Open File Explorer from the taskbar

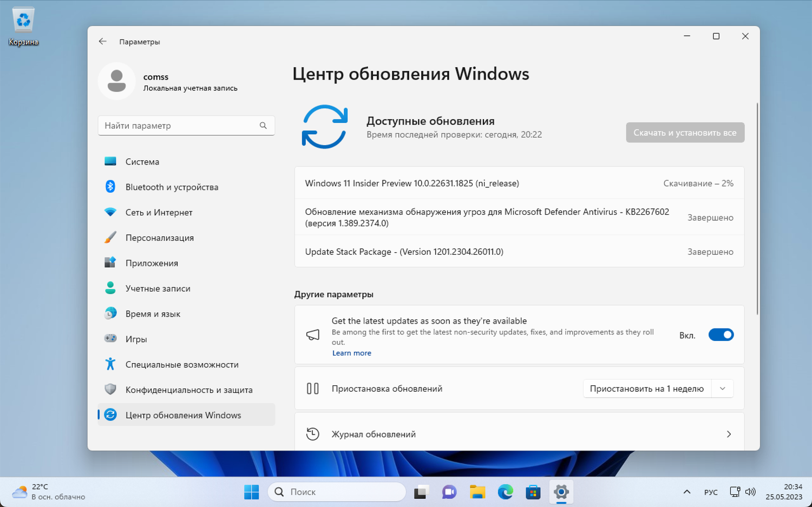pos(477,492)
